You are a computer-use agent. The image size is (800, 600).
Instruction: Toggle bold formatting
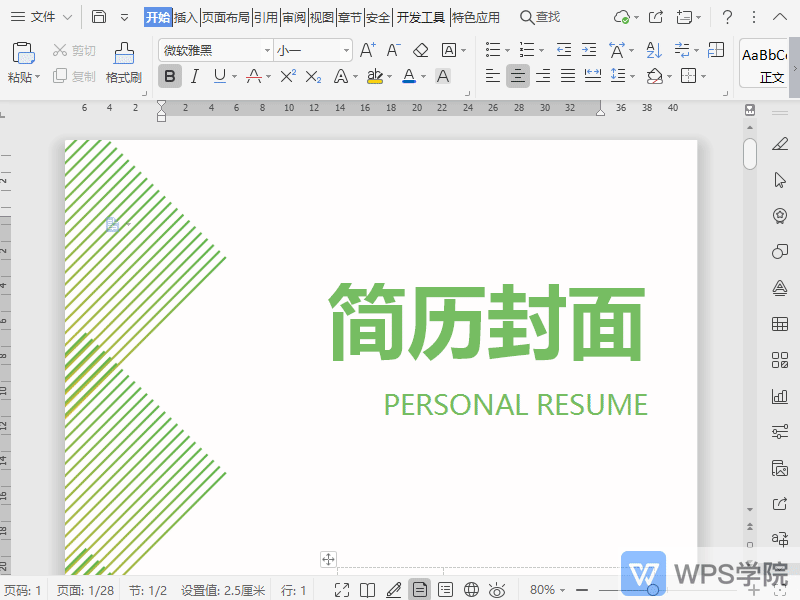tap(170, 76)
